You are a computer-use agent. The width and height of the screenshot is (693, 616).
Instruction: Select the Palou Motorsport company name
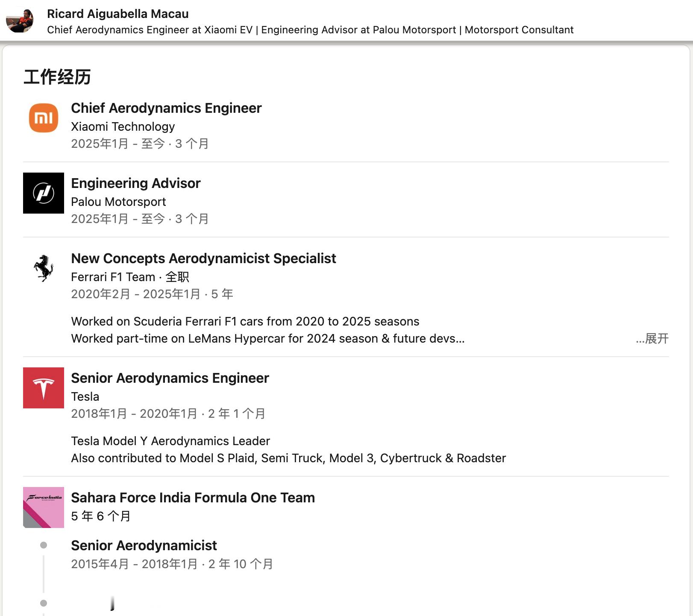118,202
